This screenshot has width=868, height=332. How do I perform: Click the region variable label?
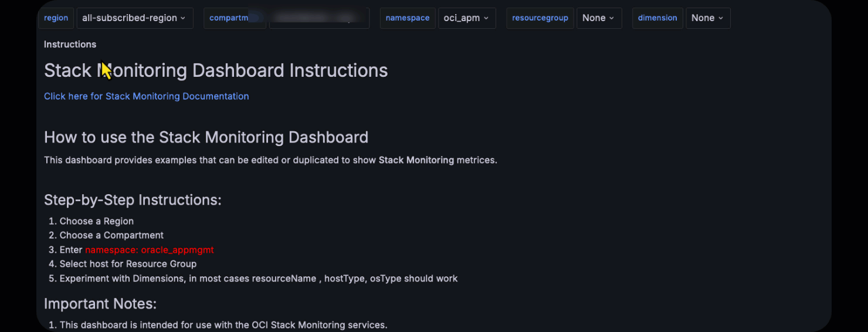point(56,18)
